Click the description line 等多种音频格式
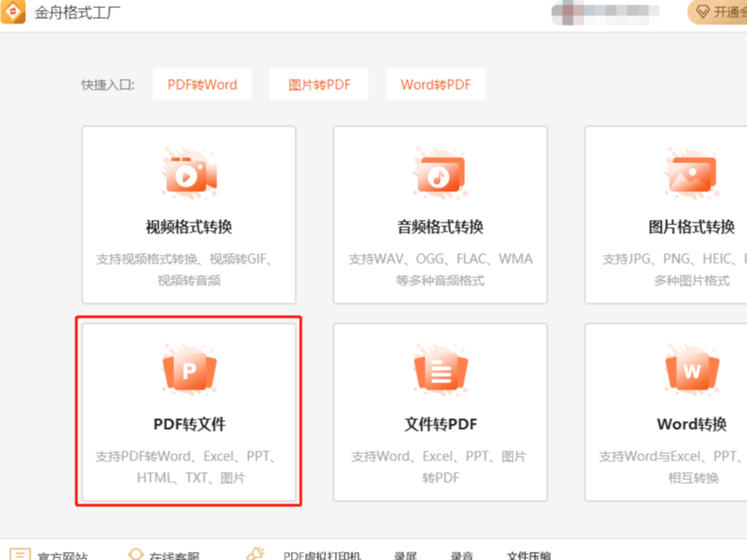This screenshot has height=560, width=747. 441,281
